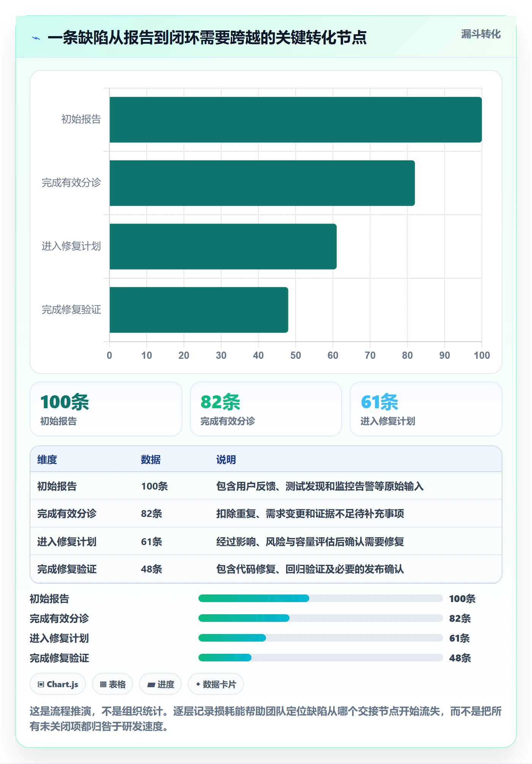532x764 pixels.
Task: Select the 进入修复计划 chart bar
Action: [223, 246]
